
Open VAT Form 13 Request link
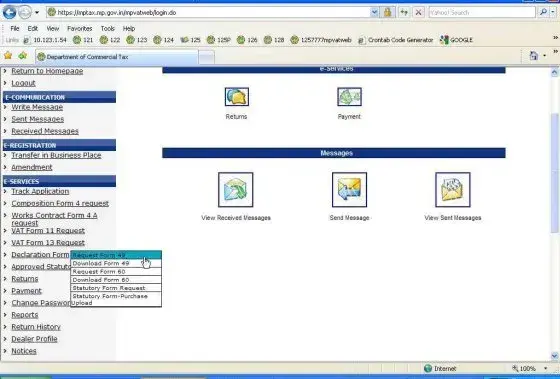click(48, 243)
